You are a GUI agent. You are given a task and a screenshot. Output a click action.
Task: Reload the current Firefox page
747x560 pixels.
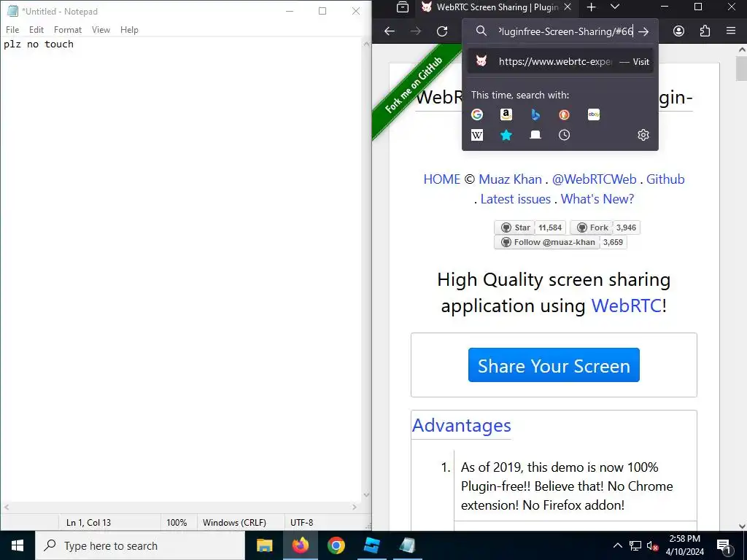tap(442, 31)
